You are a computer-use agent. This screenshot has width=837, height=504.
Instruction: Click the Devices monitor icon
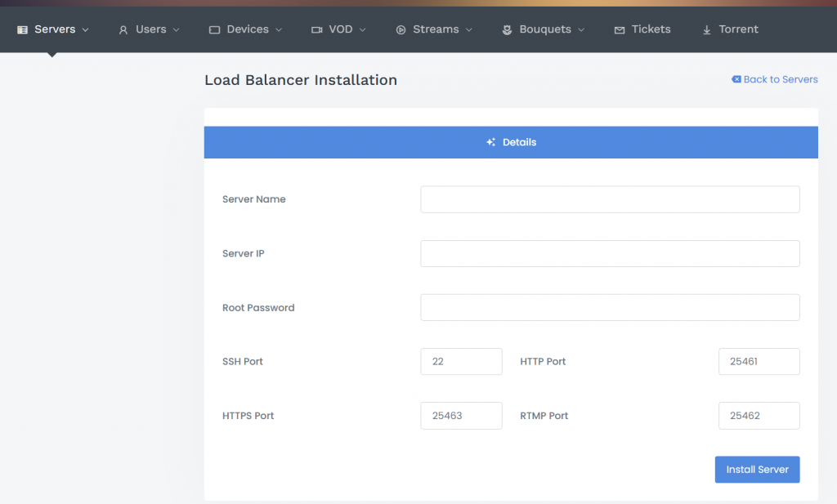click(x=215, y=29)
